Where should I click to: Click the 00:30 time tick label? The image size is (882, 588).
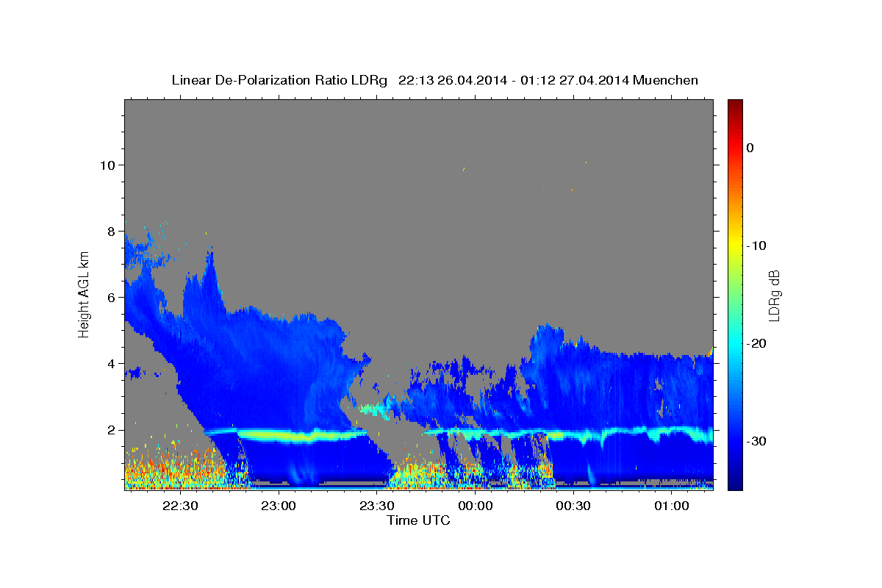tap(573, 506)
